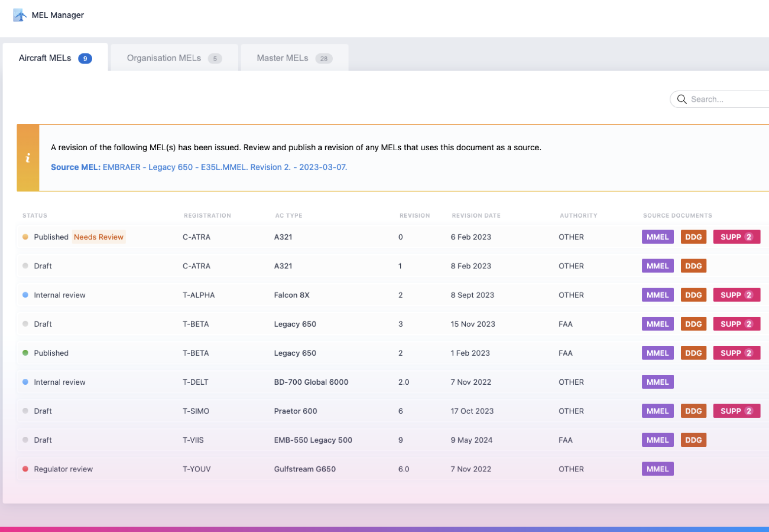Viewport: 769px width, 532px height.
Task: Click DDG badge on published C-ATRA row
Action: coord(693,237)
